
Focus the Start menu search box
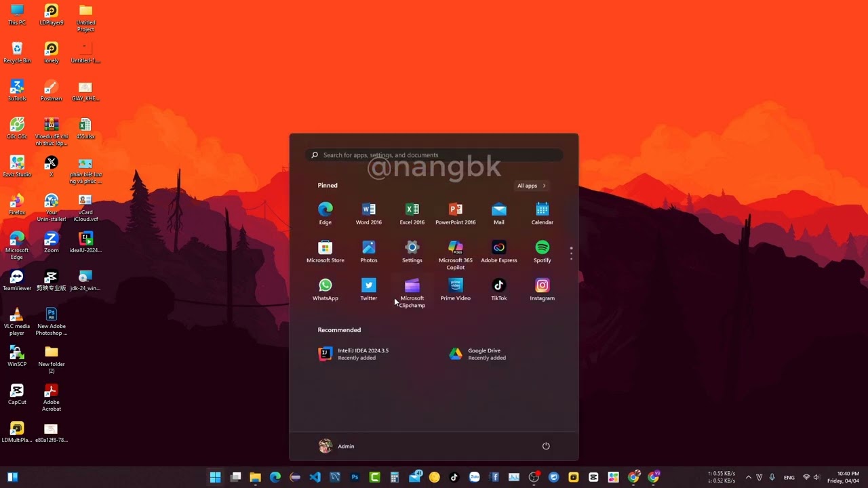tap(434, 155)
